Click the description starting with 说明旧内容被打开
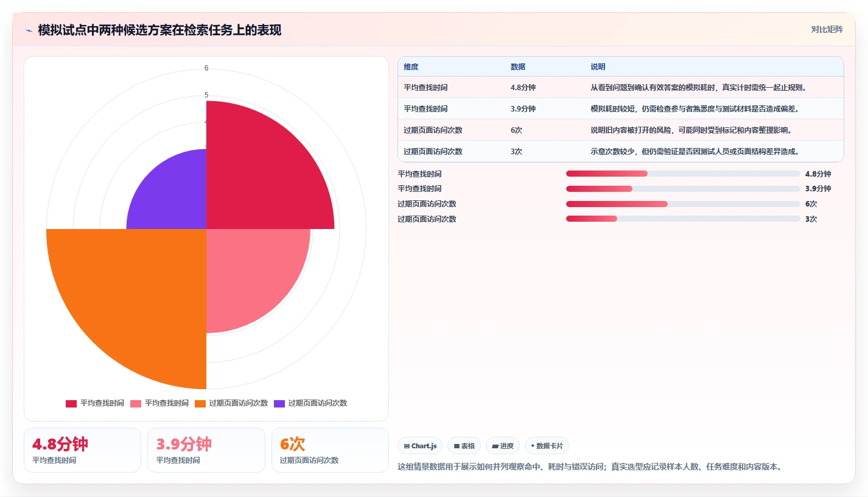The image size is (868, 497). [691, 130]
